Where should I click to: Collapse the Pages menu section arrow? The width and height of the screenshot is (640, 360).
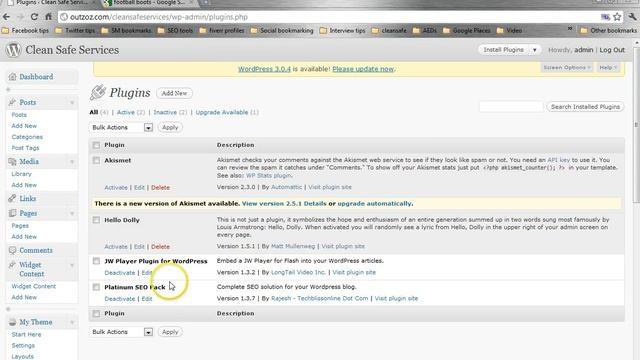[72, 213]
